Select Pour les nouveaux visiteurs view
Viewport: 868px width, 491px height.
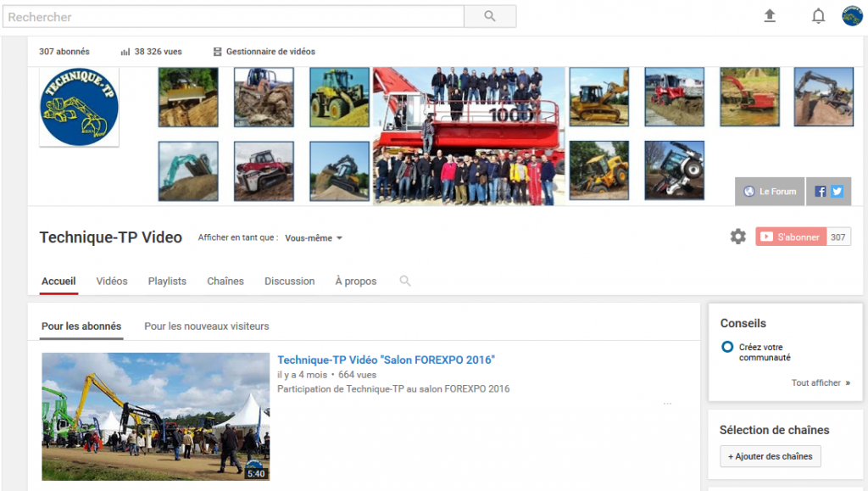[207, 326]
